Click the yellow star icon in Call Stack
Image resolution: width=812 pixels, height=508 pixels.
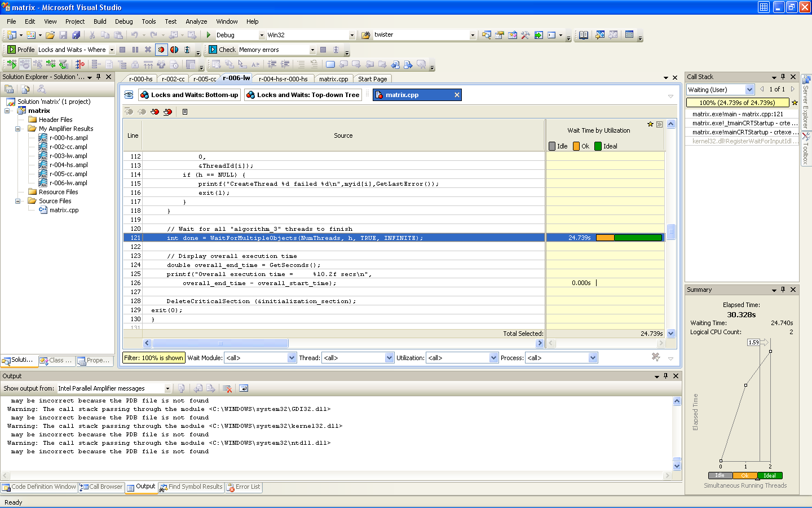coord(795,103)
